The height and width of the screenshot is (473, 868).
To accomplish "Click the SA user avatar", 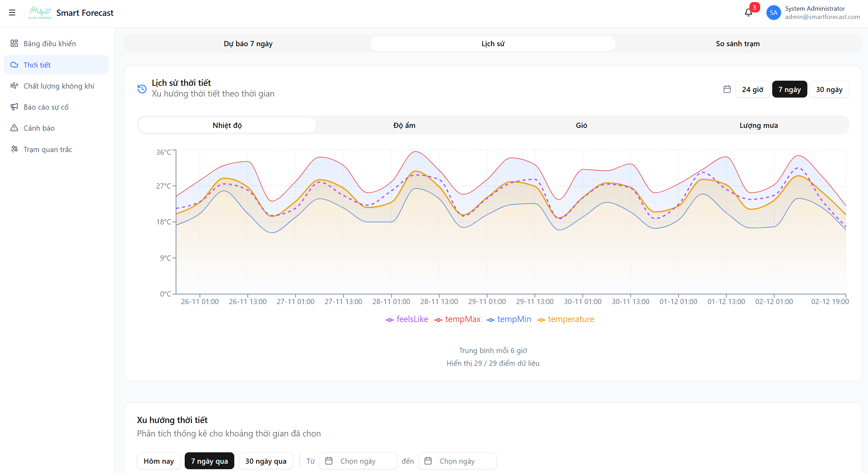I will (x=773, y=13).
